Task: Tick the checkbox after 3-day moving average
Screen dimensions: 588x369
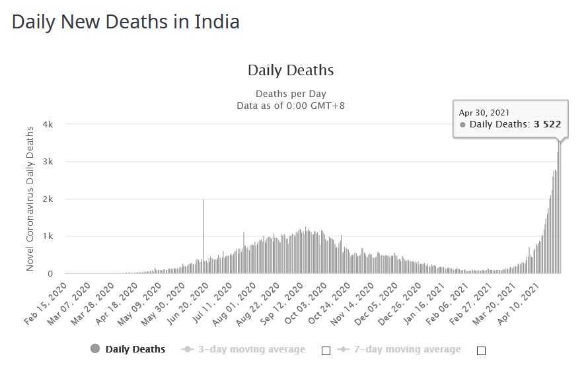Action: click(326, 351)
